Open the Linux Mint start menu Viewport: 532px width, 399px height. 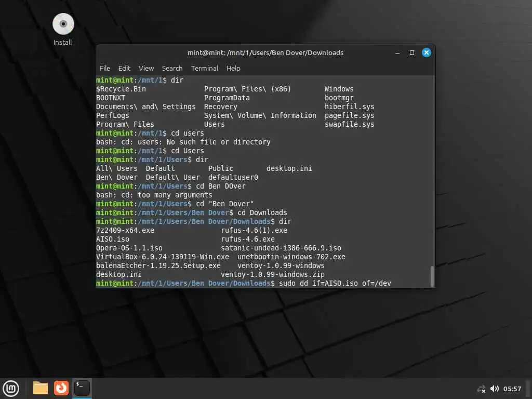(11, 389)
